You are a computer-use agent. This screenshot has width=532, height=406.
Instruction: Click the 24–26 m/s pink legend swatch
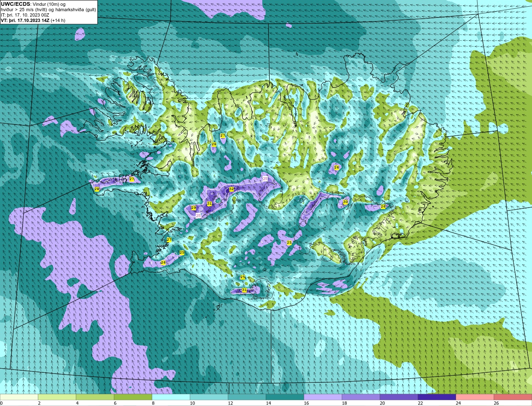pos(475,397)
